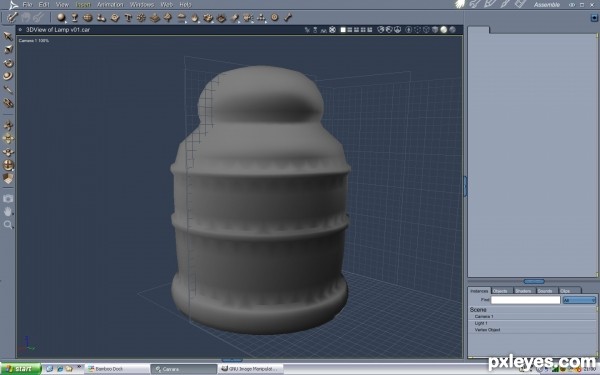Screen dimensions: 600x375
Task: Click the Windows Start button
Action: click(x=21, y=369)
